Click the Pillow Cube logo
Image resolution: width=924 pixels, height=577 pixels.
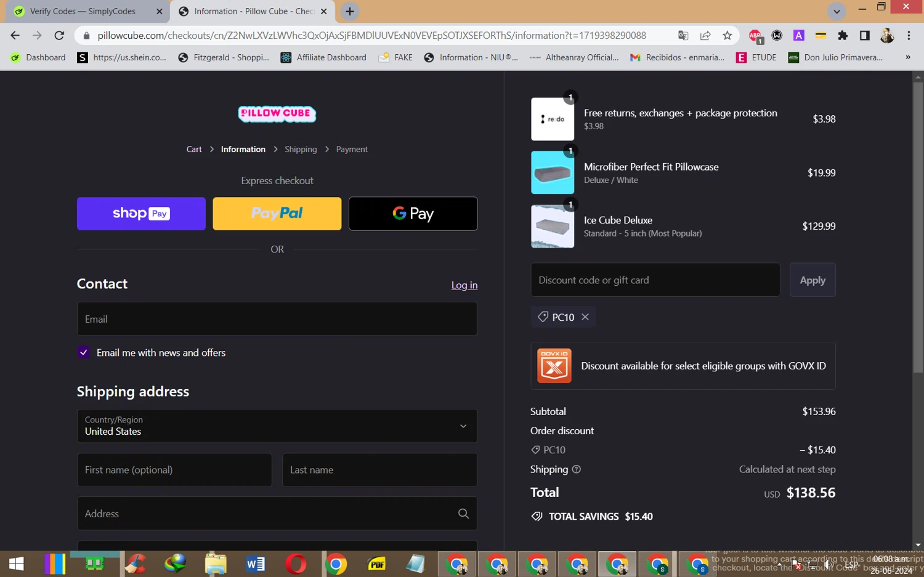pyautogui.click(x=277, y=113)
